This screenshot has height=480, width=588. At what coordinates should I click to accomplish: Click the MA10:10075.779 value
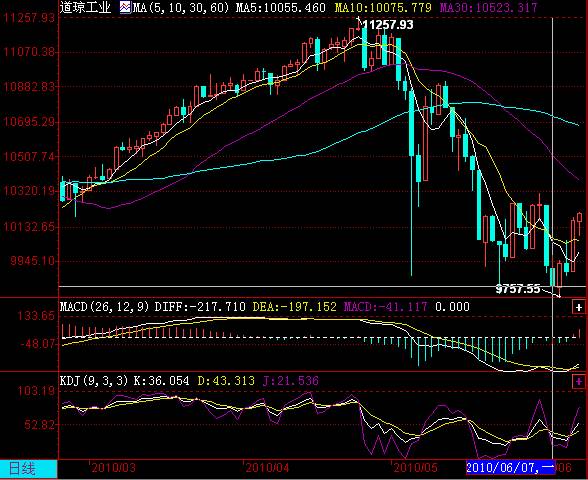383,7
